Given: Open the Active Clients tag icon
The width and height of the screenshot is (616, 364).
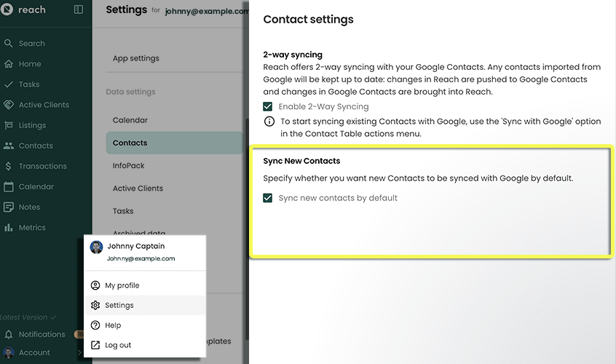Looking at the screenshot, I should [x=9, y=105].
